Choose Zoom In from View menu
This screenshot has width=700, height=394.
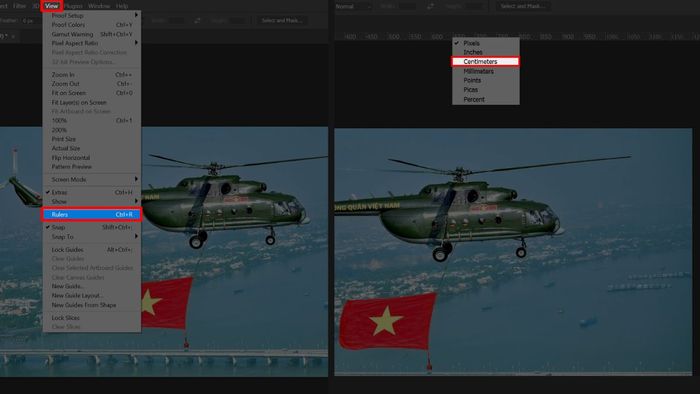tap(92, 75)
